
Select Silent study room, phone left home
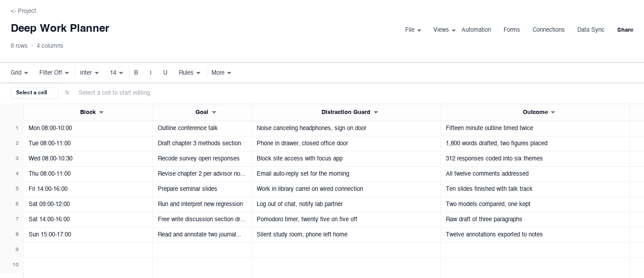click(346, 235)
